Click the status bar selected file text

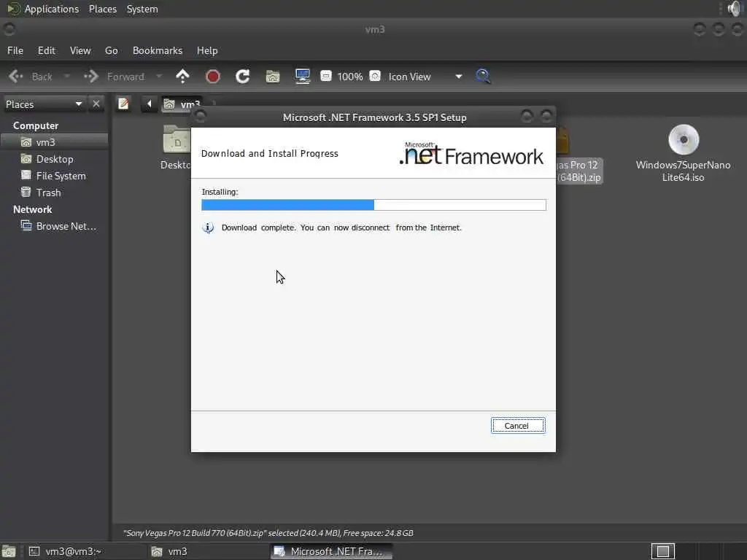coord(268,533)
